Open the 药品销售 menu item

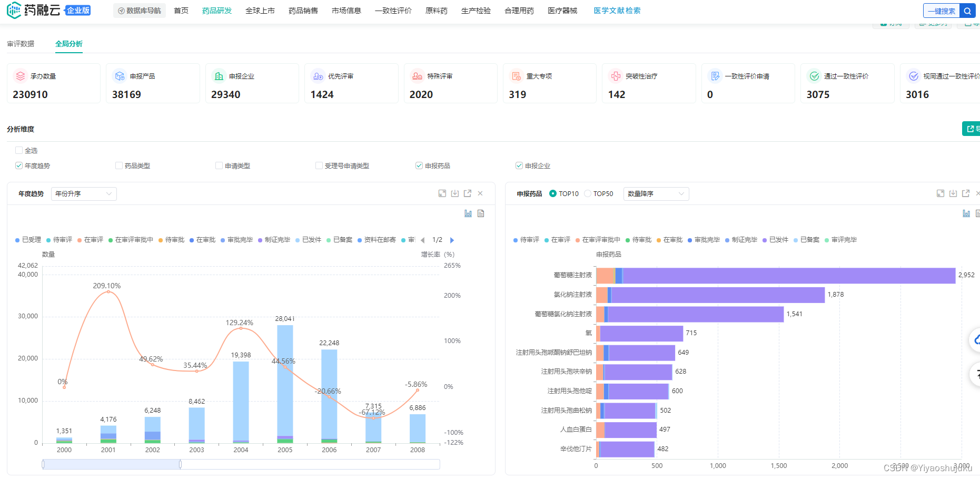click(303, 11)
